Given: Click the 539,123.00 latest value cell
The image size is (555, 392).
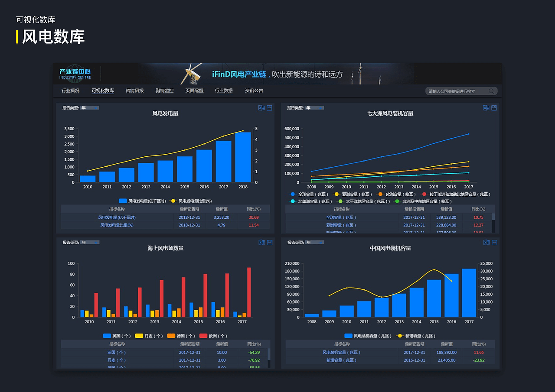Looking at the screenshot, I should (x=446, y=217).
